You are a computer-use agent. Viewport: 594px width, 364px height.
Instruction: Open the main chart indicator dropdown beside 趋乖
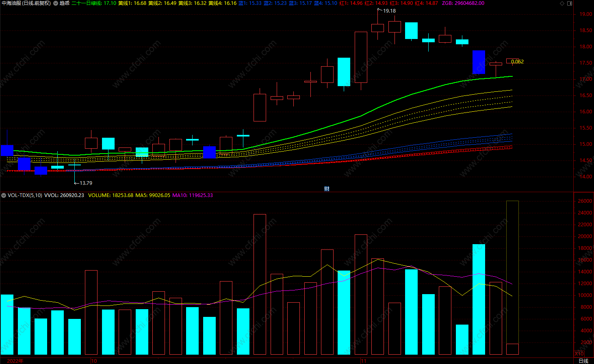point(56,3)
